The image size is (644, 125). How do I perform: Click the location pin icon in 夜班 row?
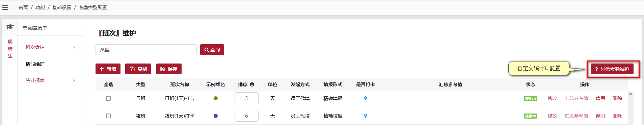pyautogui.click(x=365, y=116)
